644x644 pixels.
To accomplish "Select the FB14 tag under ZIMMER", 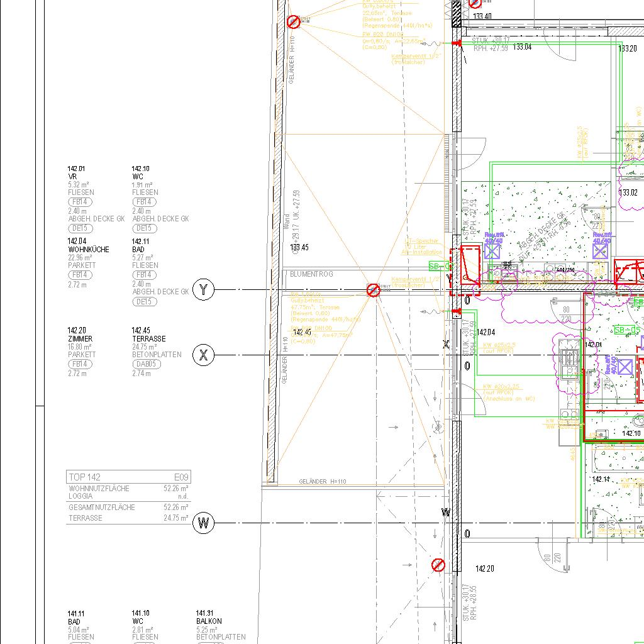I will tap(80, 364).
